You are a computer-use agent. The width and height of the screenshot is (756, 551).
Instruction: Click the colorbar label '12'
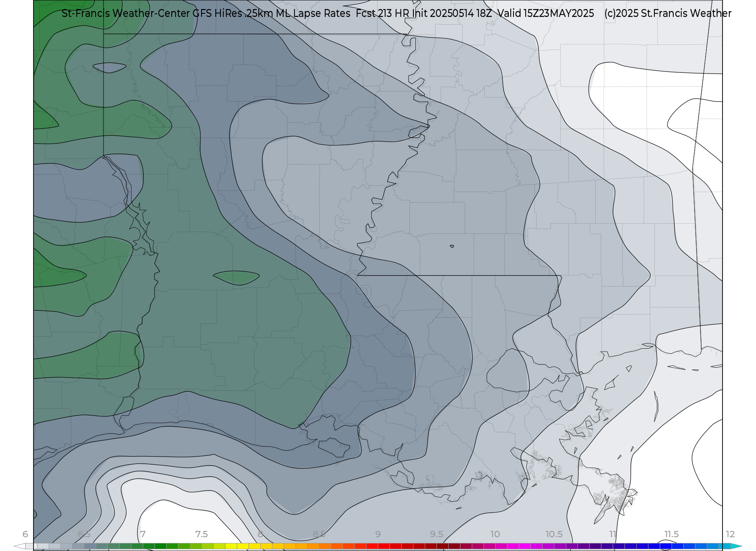[730, 534]
